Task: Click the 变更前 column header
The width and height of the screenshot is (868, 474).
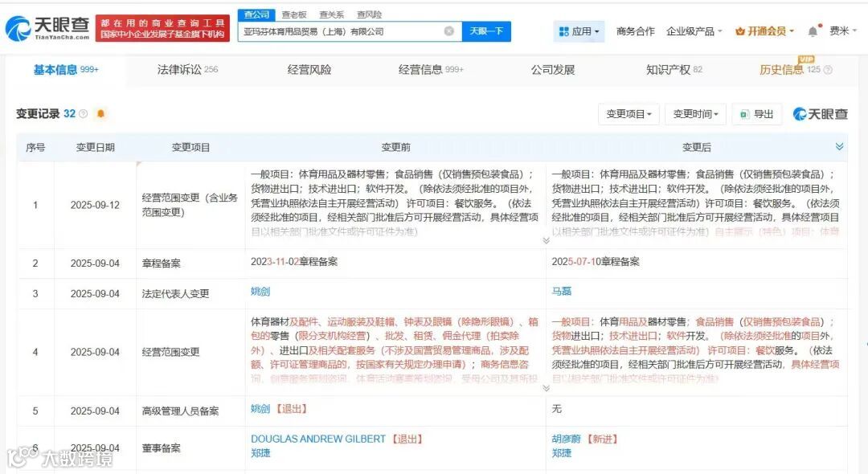Action: 395,147
